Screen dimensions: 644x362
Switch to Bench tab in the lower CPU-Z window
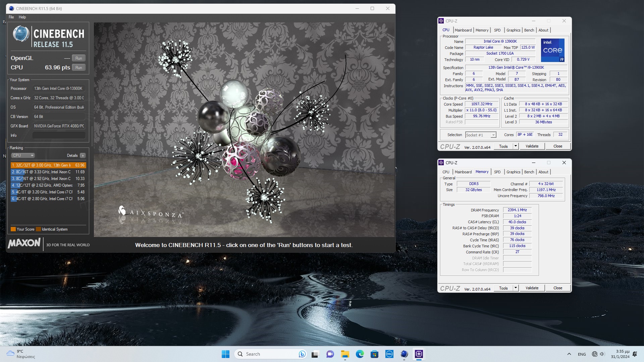click(529, 172)
